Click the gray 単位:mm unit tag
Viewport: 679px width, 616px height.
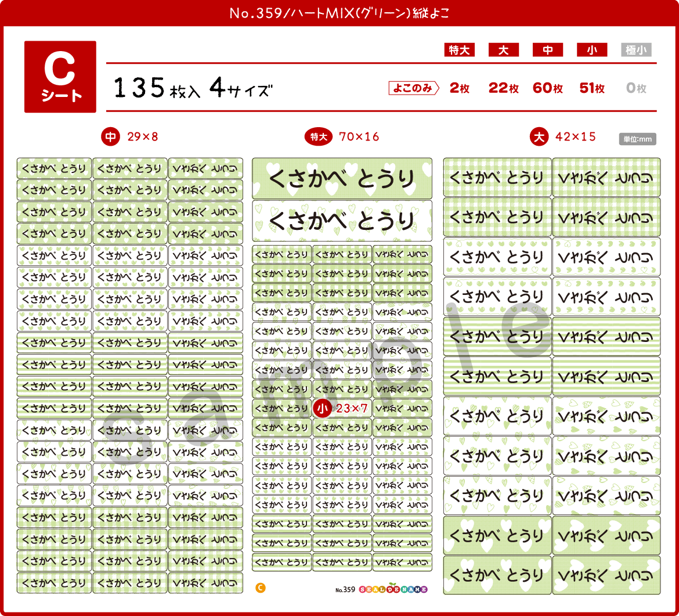(x=637, y=139)
